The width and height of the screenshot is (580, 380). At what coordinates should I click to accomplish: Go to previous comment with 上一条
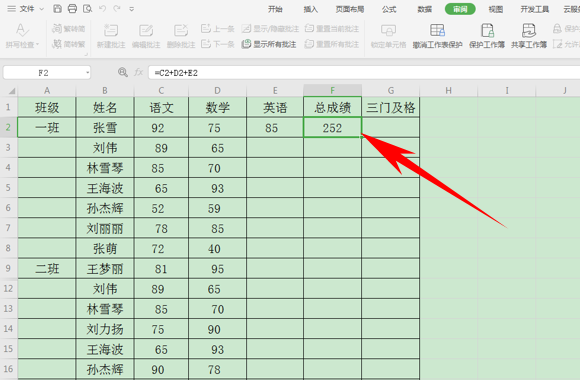tap(218, 28)
